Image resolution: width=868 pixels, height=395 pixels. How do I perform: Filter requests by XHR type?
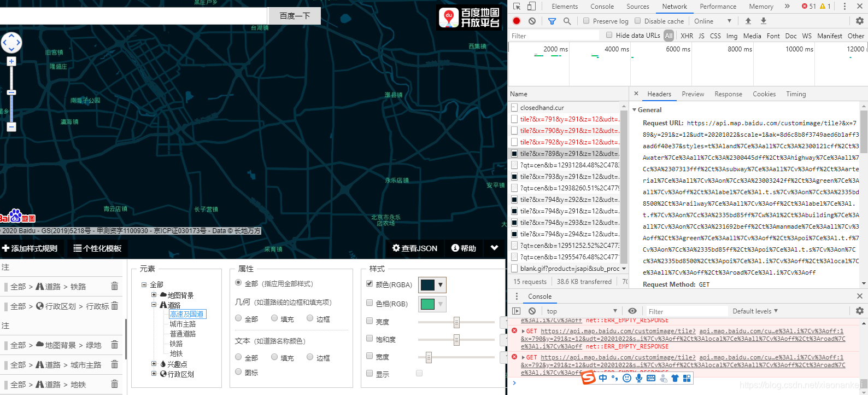point(687,36)
